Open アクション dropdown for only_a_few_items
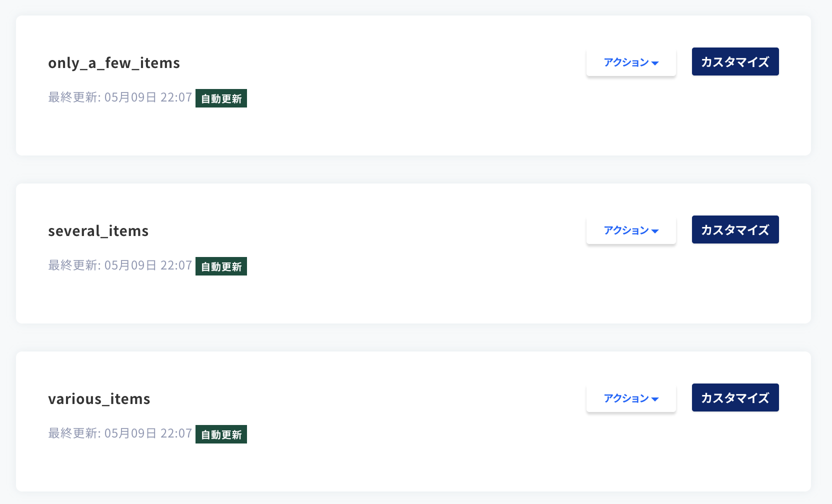Viewport: 832px width, 504px height. (631, 62)
